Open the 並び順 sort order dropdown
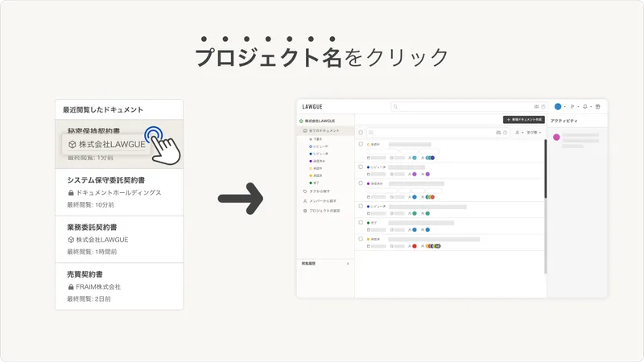 point(534,133)
